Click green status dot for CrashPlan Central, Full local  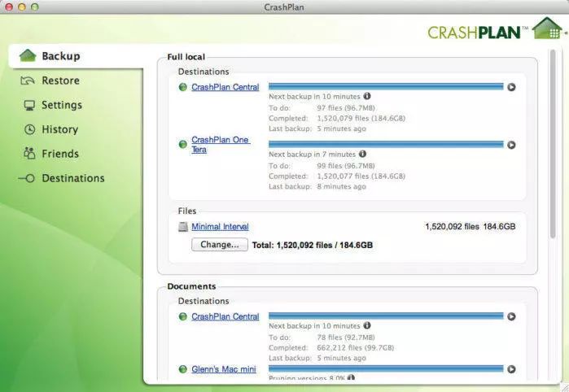(183, 87)
